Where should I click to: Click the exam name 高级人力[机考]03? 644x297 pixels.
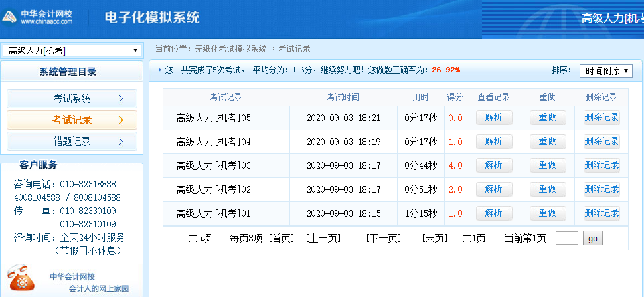pos(214,165)
